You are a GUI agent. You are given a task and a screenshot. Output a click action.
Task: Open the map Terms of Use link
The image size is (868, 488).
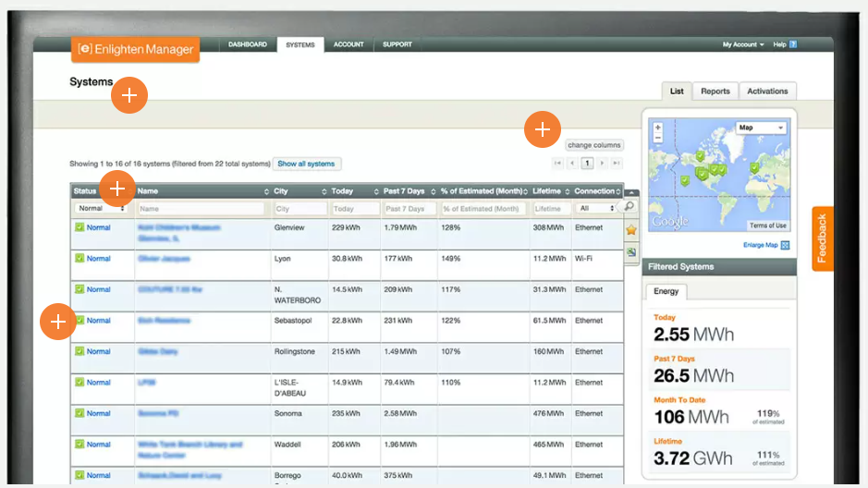(768, 226)
